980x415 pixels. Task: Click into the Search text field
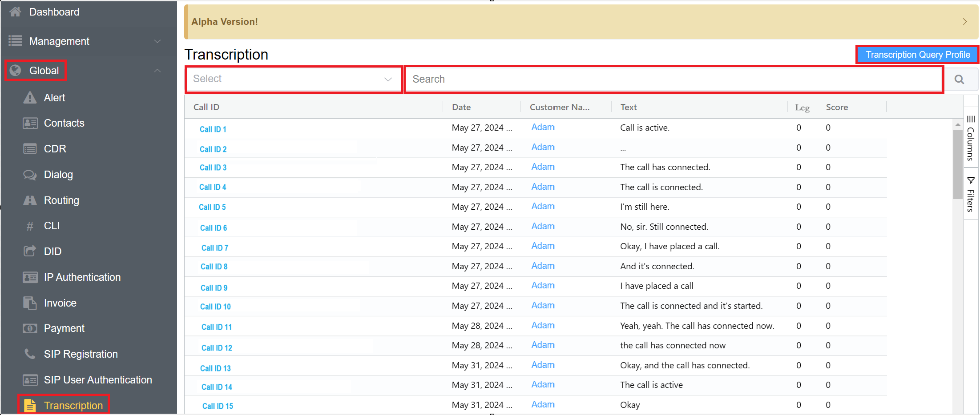[673, 79]
